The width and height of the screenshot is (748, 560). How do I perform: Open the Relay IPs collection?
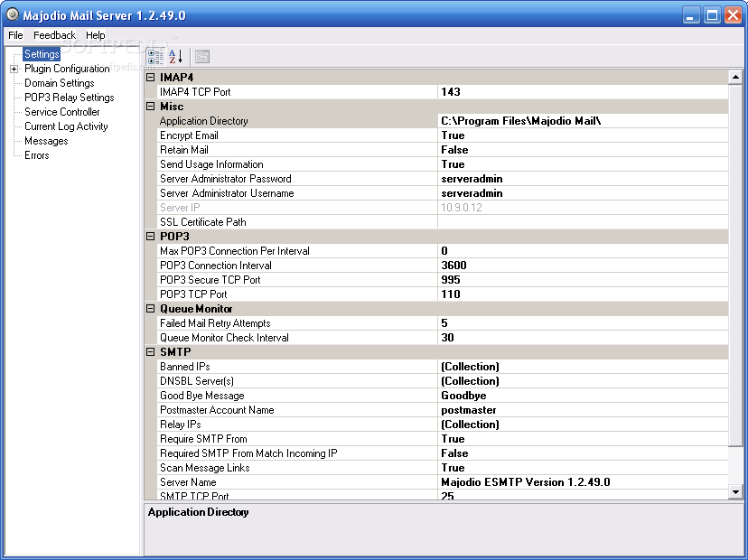coord(583,425)
